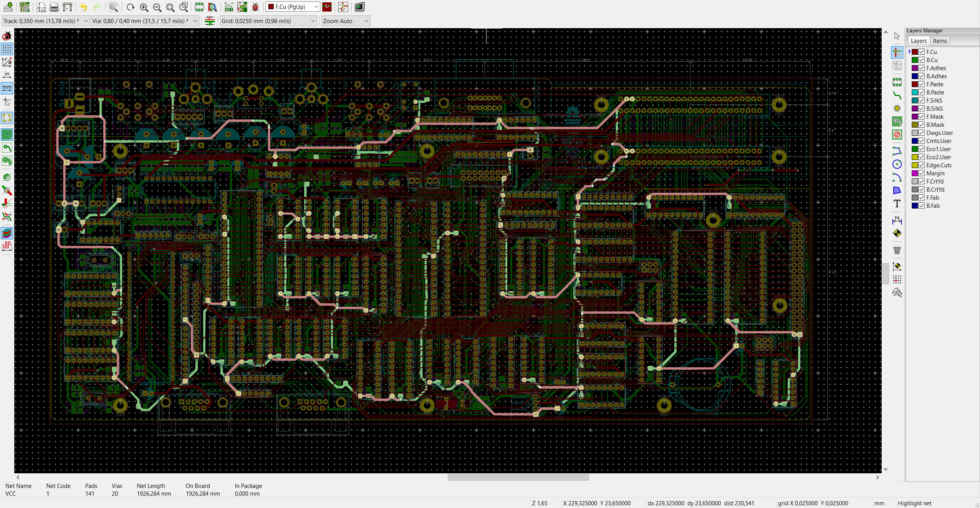
Task: Click the VCC net name value
Action: [x=11, y=494]
